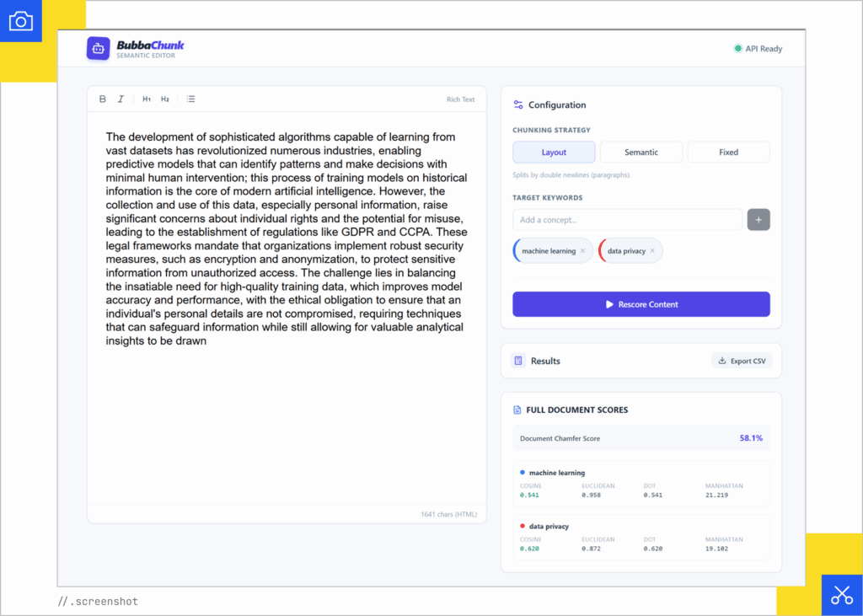Click the API Ready status indicator
This screenshot has width=863, height=616.
[x=758, y=49]
